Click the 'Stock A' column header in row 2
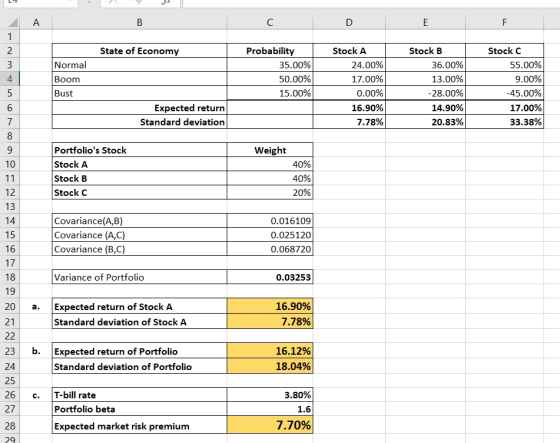560x443 pixels. pos(349,51)
